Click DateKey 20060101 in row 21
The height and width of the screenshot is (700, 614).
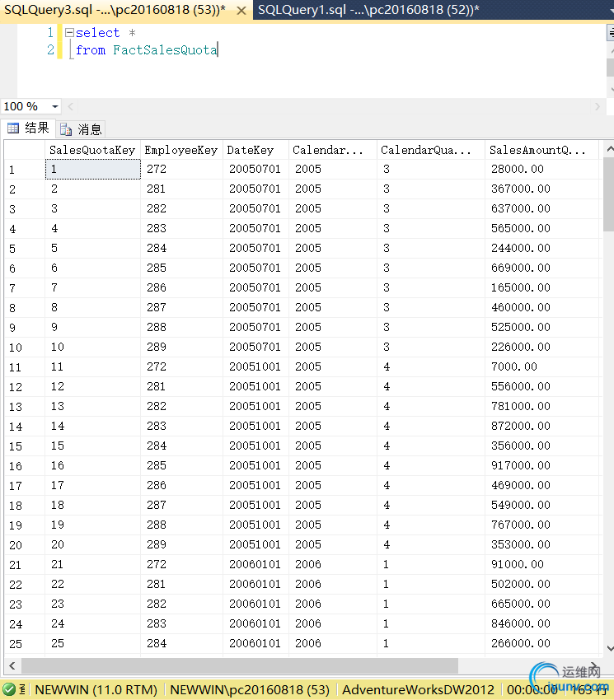(x=255, y=565)
